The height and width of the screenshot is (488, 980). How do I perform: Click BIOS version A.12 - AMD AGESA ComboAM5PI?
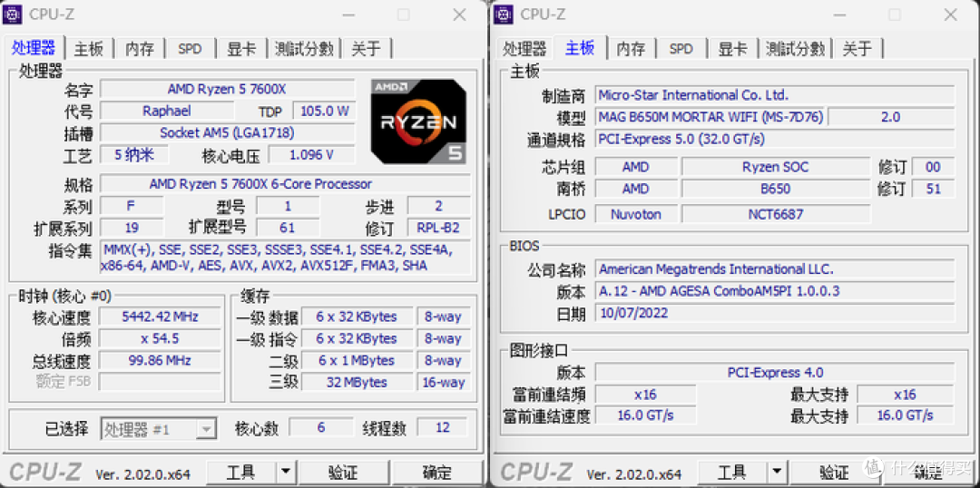[x=774, y=290]
